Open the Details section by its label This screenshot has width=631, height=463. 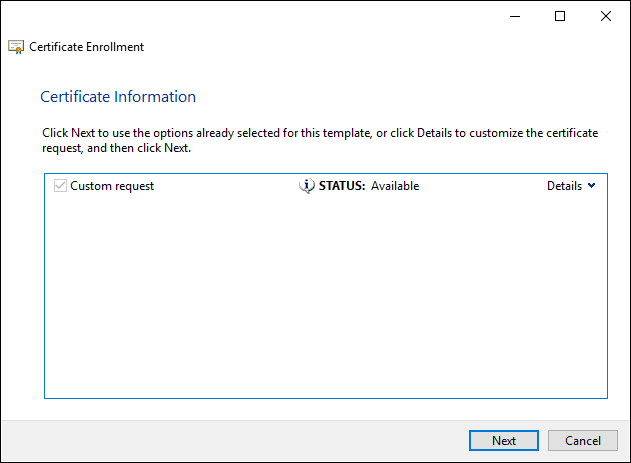(x=564, y=186)
